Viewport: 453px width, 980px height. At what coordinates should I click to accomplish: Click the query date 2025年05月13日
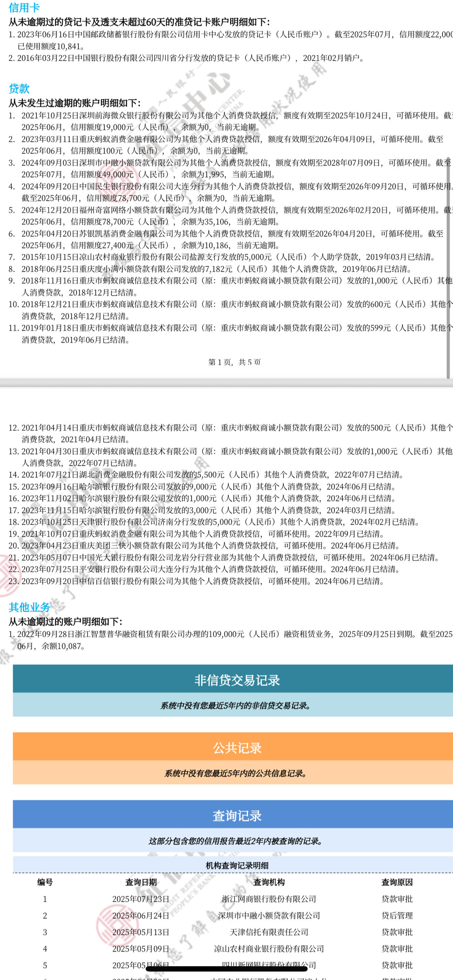click(141, 932)
